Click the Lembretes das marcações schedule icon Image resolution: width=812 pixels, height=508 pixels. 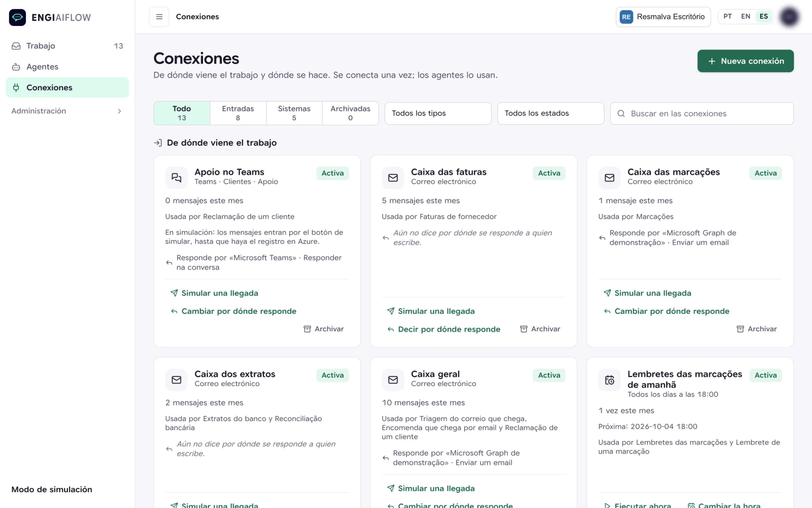click(610, 379)
